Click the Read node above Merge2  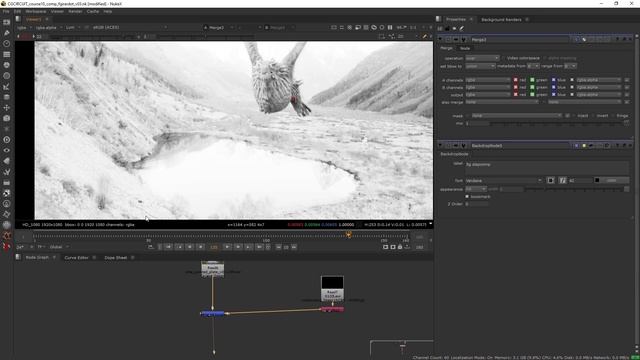[x=212, y=269]
